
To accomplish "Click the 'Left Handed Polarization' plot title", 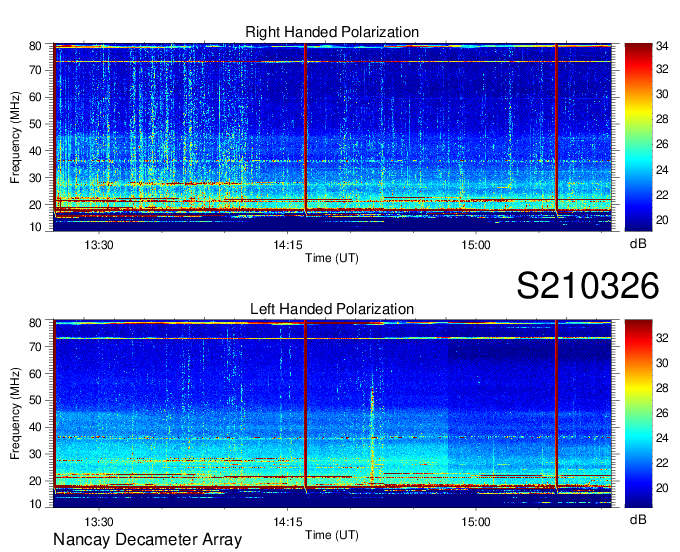I will coord(332,309).
